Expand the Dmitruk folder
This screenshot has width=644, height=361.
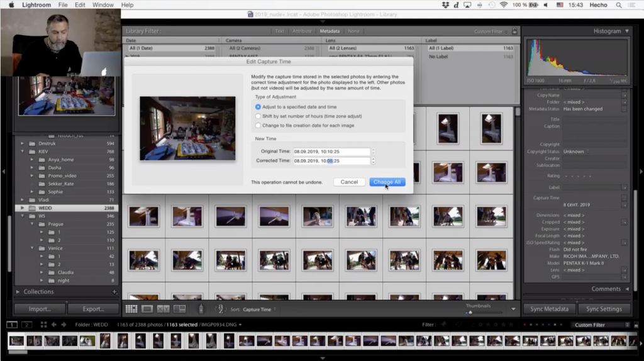point(22,144)
